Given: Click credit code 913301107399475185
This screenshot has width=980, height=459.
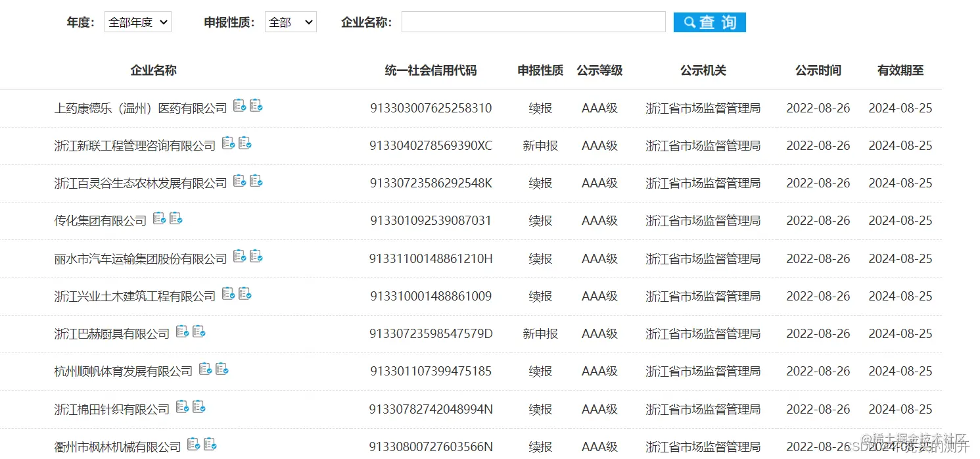Looking at the screenshot, I should pos(431,372).
